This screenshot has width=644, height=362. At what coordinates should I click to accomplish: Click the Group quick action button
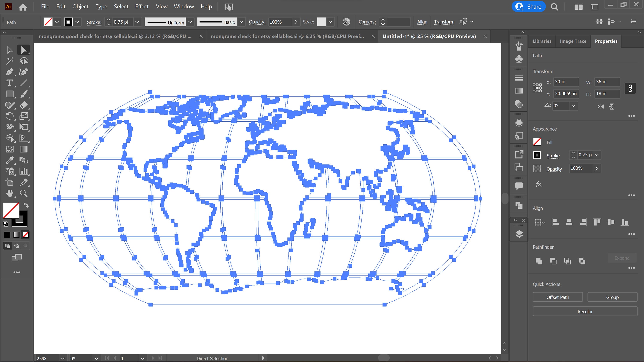(x=612, y=297)
